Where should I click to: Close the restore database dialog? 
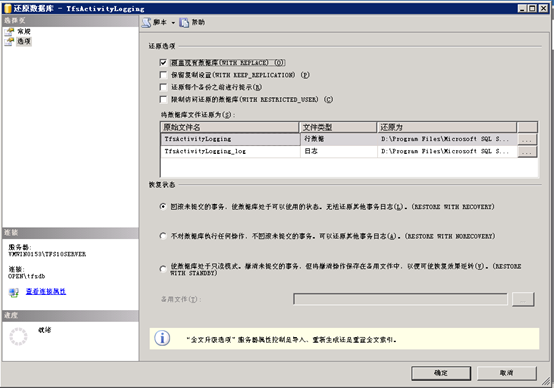pyautogui.click(x=543, y=8)
